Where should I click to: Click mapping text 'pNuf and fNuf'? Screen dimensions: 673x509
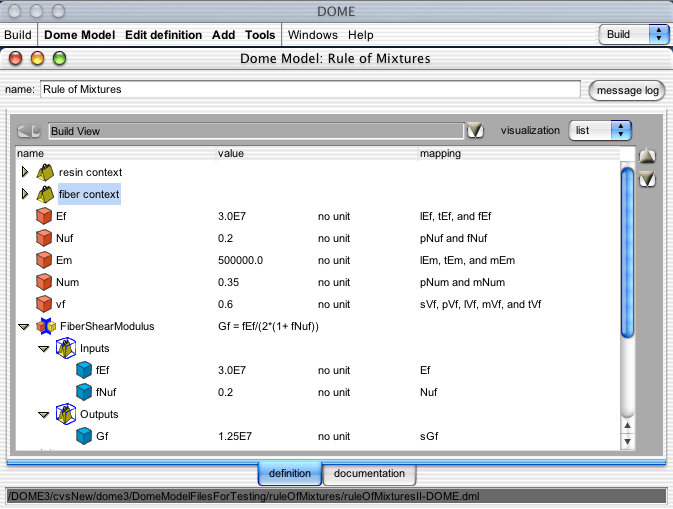(x=453, y=238)
